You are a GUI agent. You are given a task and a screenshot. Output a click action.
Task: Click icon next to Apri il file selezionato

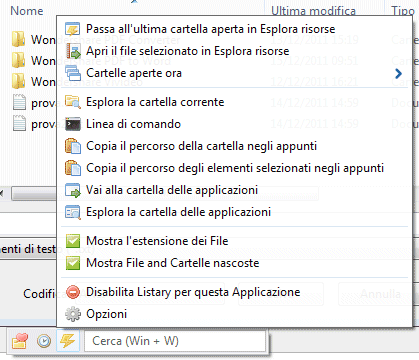(73, 51)
